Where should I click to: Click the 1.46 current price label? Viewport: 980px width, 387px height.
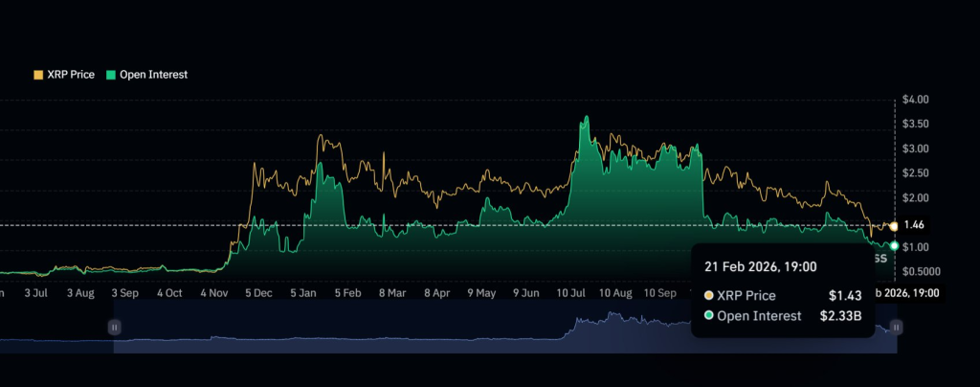(x=913, y=226)
